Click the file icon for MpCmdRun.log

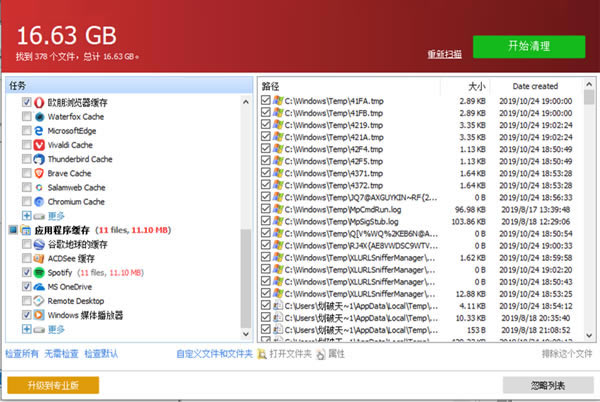coord(278,209)
